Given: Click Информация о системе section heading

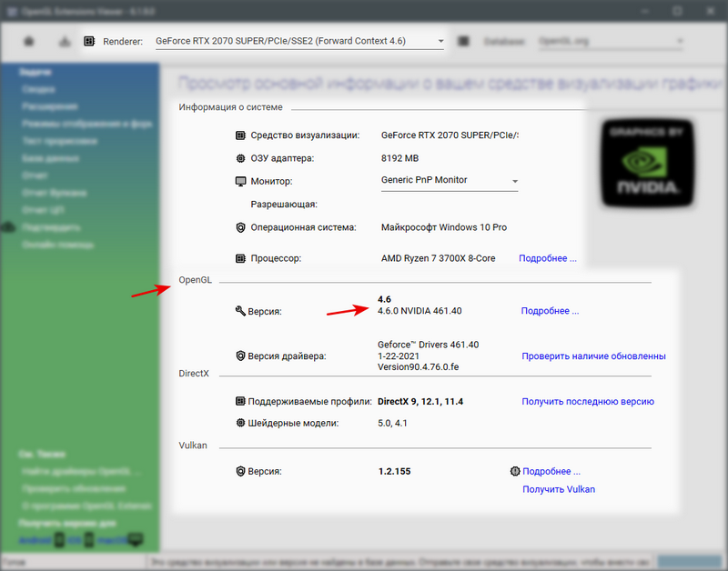Looking at the screenshot, I should tap(231, 107).
